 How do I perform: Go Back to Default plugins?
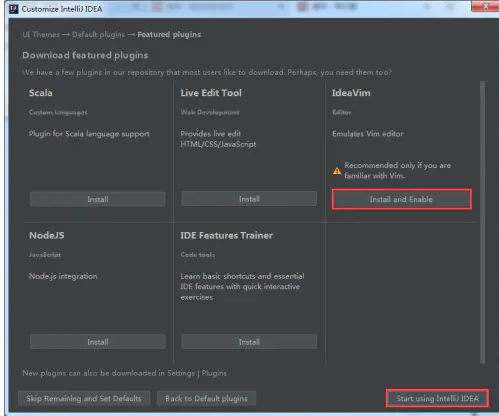click(x=206, y=398)
